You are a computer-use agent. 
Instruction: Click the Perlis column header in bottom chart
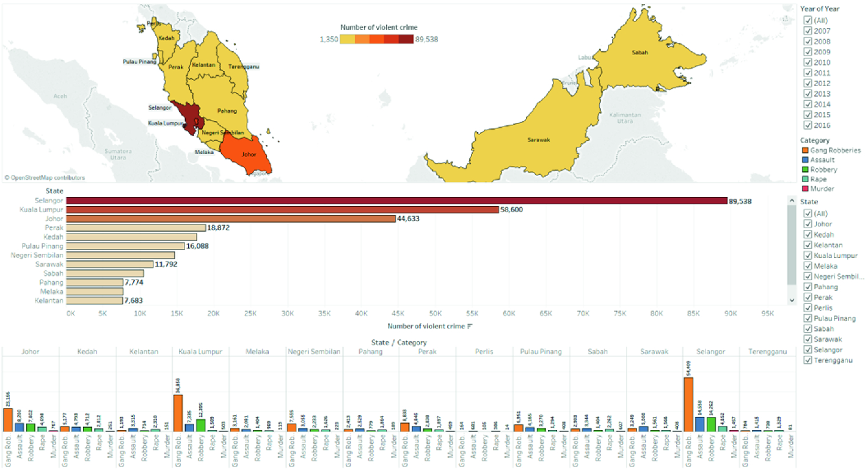coord(484,352)
